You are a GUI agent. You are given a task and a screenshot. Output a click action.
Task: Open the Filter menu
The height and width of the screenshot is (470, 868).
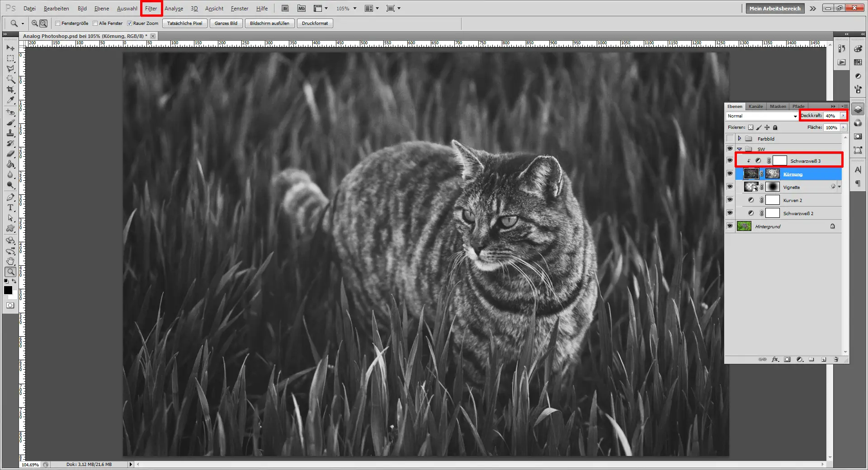(x=151, y=8)
